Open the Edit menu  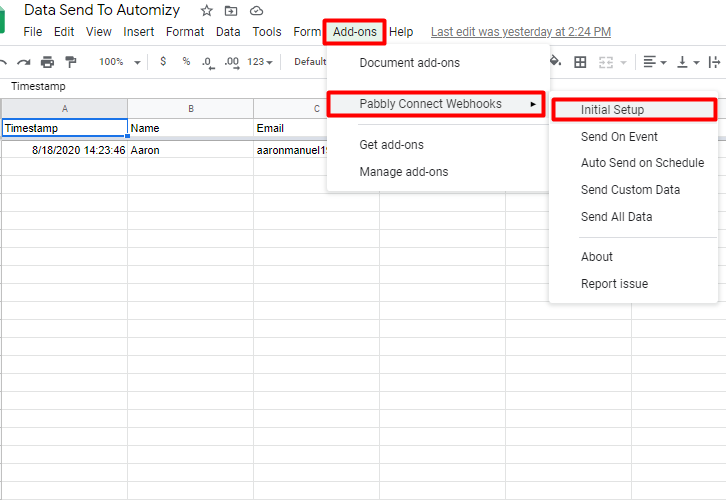tap(64, 32)
